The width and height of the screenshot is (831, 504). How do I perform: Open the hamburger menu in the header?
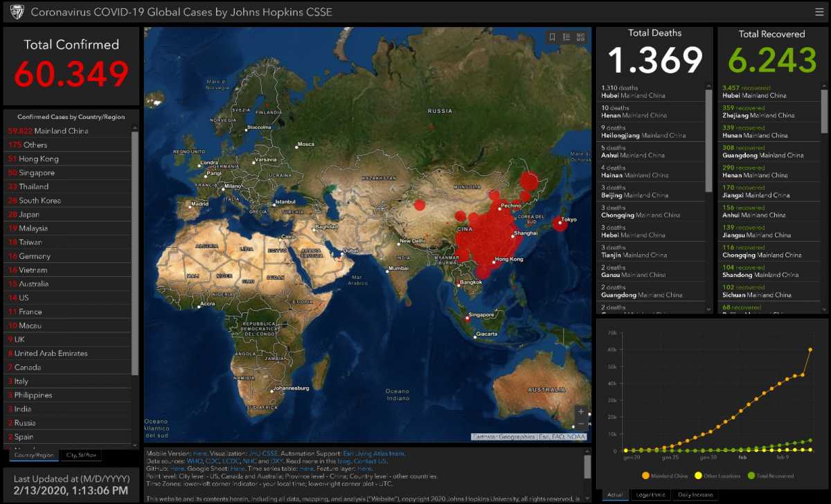pyautogui.click(x=819, y=12)
